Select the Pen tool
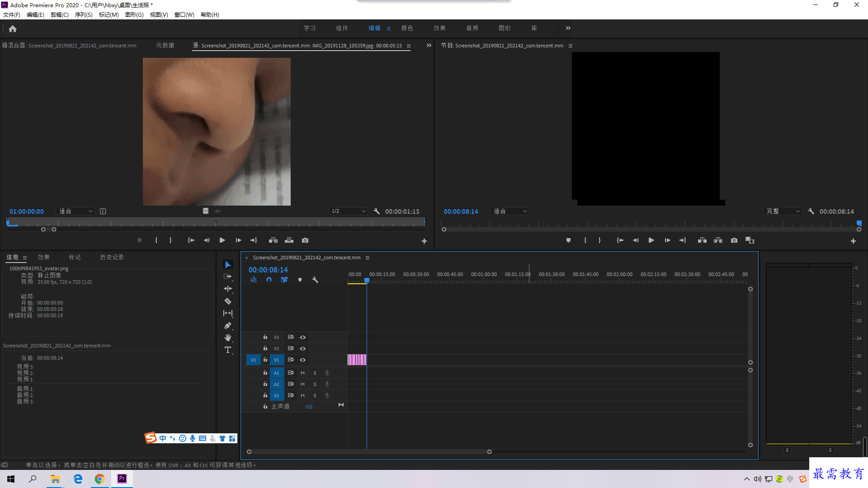 228,325
